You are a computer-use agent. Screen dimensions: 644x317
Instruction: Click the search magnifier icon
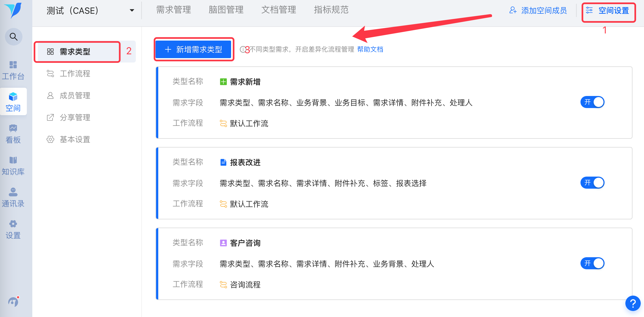point(13,36)
